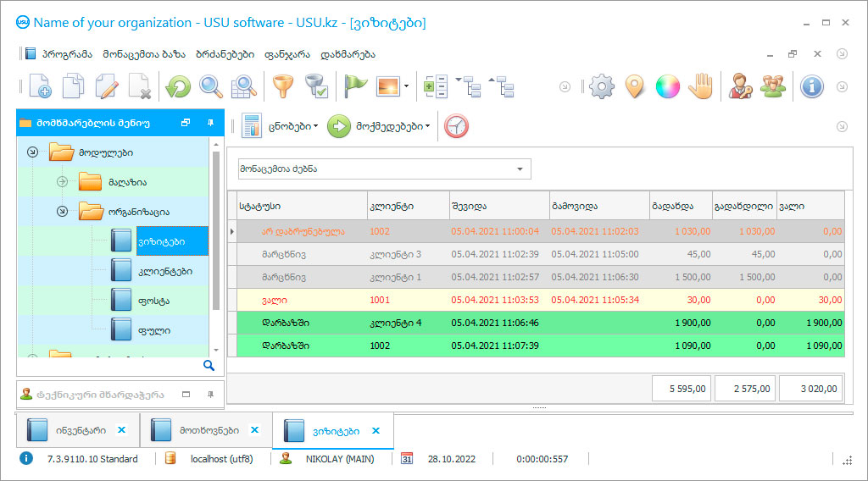
Task: Sort by the გადახდა column header
Action: (681, 206)
